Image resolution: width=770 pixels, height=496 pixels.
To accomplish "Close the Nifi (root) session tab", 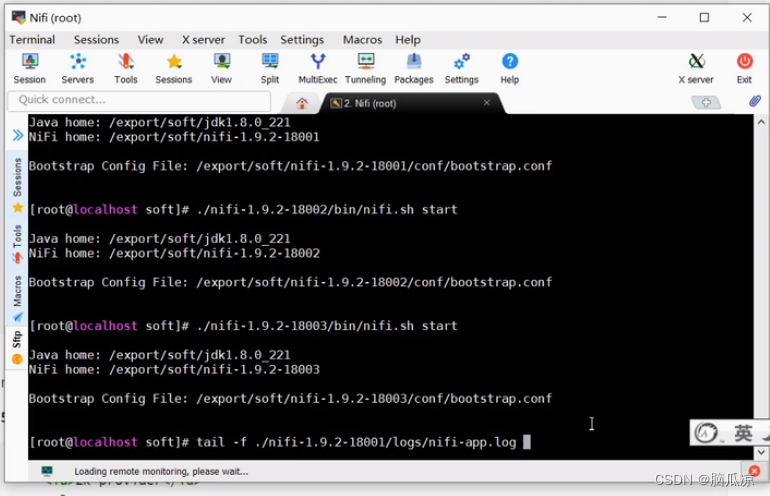I will (487, 103).
